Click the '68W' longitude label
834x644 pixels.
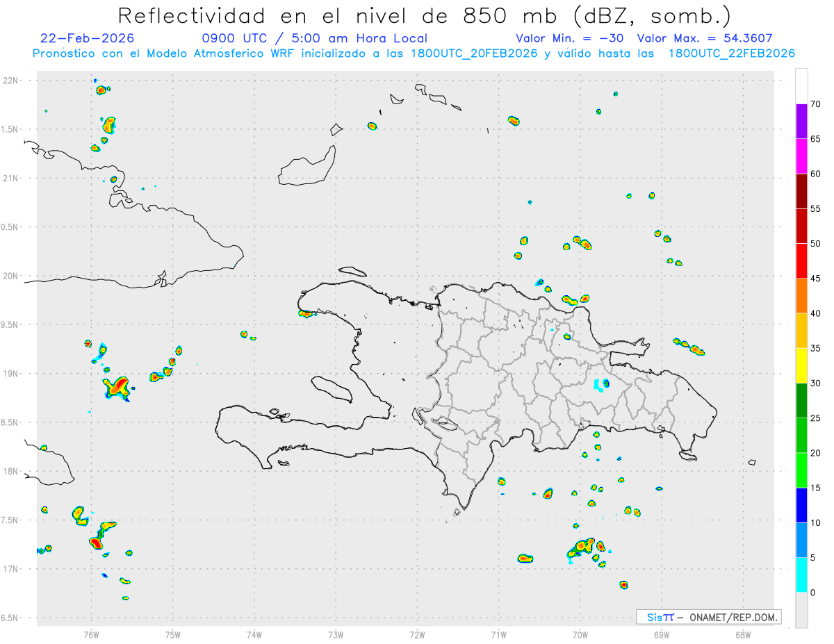pyautogui.click(x=743, y=634)
